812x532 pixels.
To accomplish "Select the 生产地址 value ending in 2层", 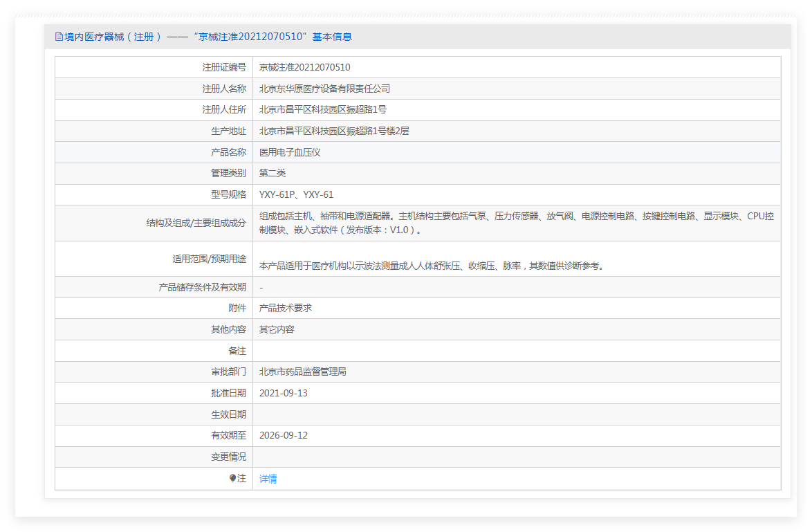I will pos(334,131).
